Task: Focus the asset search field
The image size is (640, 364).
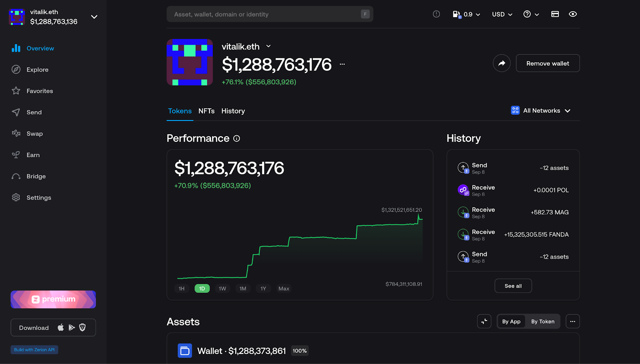Action: [x=270, y=14]
